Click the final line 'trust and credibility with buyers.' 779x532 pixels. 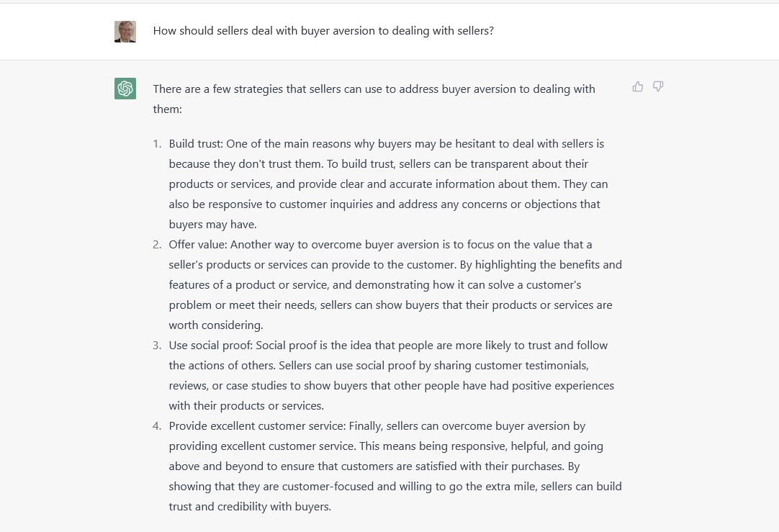tap(250, 507)
